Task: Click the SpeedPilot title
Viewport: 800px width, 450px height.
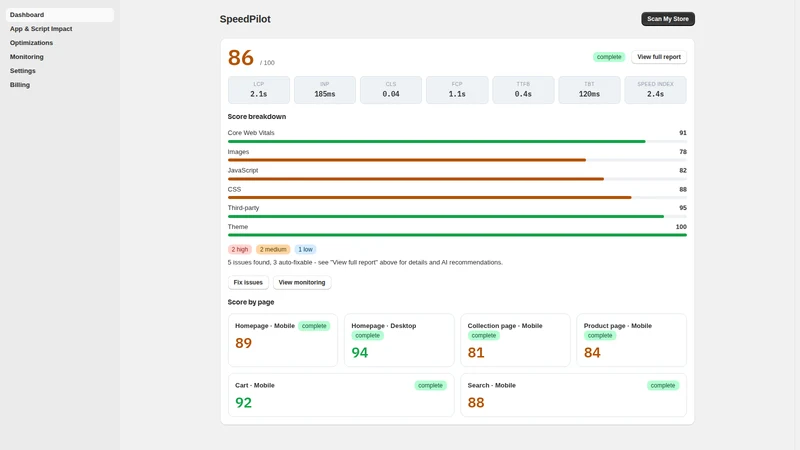Action: pyautogui.click(x=245, y=19)
